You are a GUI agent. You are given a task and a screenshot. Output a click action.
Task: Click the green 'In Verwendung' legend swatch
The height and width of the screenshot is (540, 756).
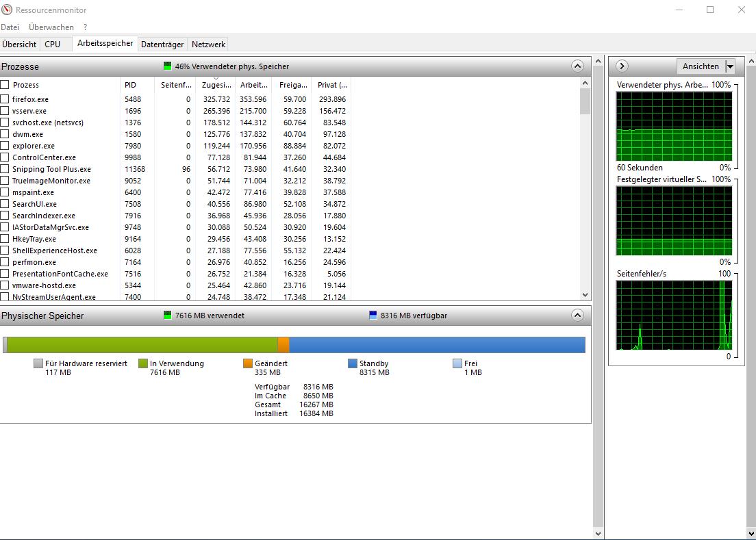[x=142, y=363]
